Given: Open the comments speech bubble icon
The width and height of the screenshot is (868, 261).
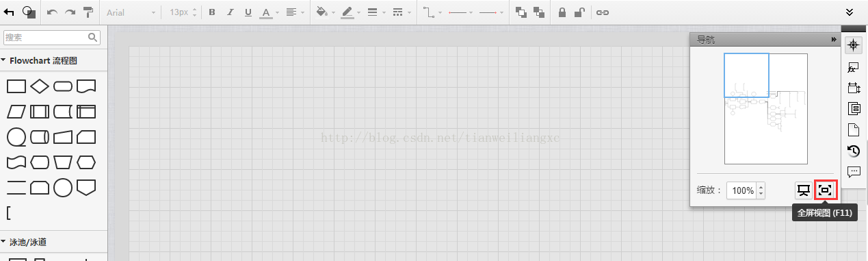Looking at the screenshot, I should tap(854, 171).
